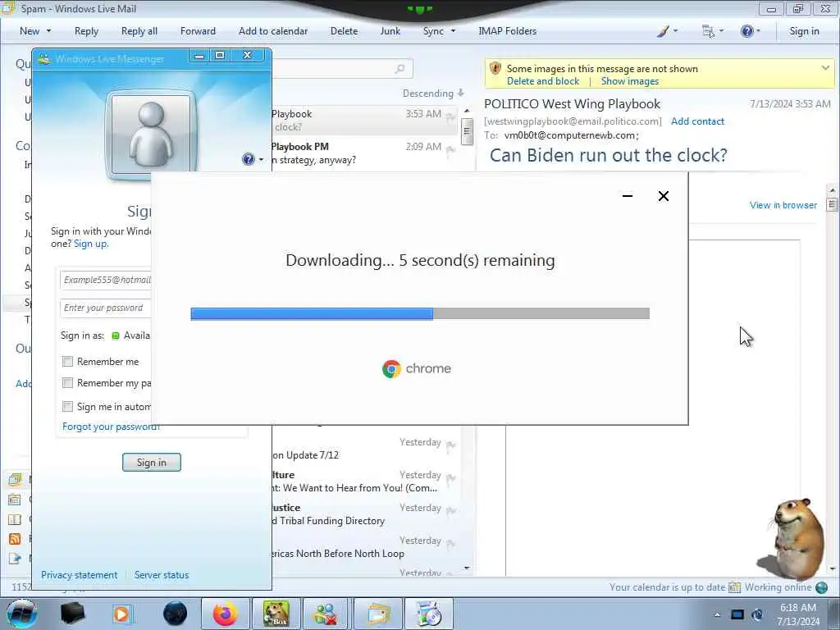Open Privacy statement link

tap(80, 575)
